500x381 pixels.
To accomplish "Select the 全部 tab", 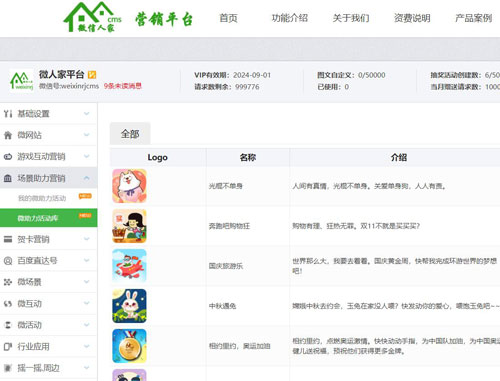I will pyautogui.click(x=130, y=134).
